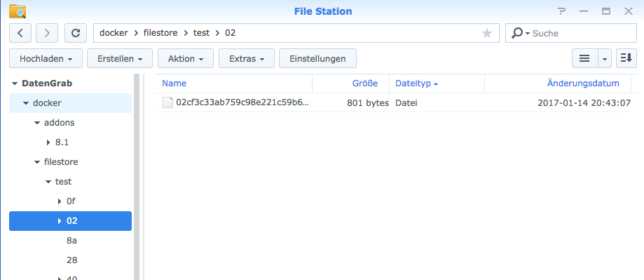The image size is (644, 280).
Task: Select the 02 folder in tree
Action: [72, 221]
